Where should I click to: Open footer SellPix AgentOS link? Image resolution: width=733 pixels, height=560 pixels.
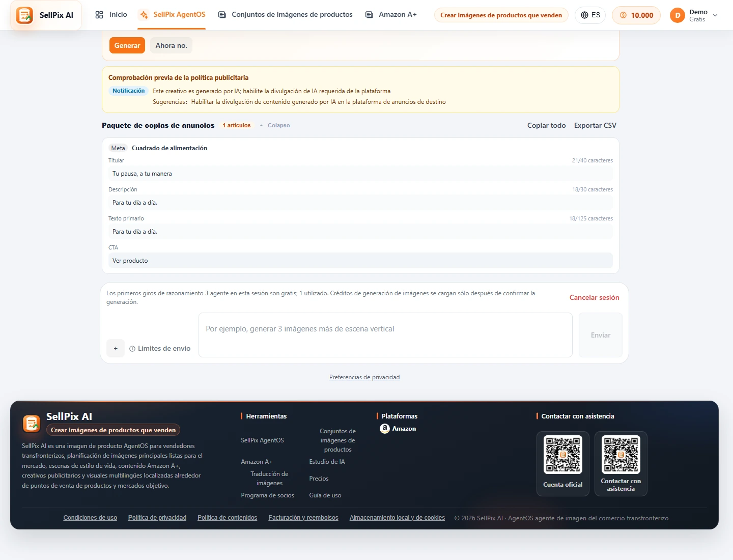point(262,440)
